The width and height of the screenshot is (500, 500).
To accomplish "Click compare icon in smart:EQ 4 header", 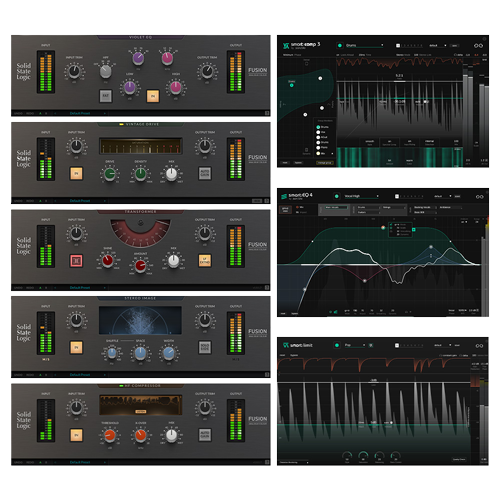I will tap(479, 197).
